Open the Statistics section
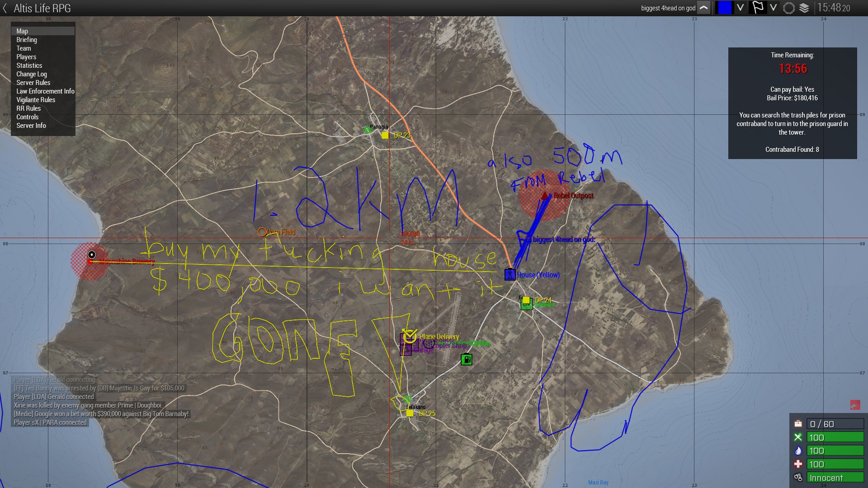 (x=29, y=66)
